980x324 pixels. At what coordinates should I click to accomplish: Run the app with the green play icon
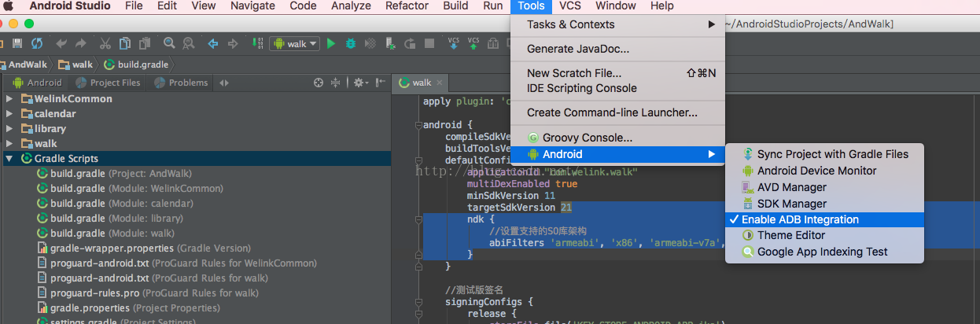coord(331,44)
